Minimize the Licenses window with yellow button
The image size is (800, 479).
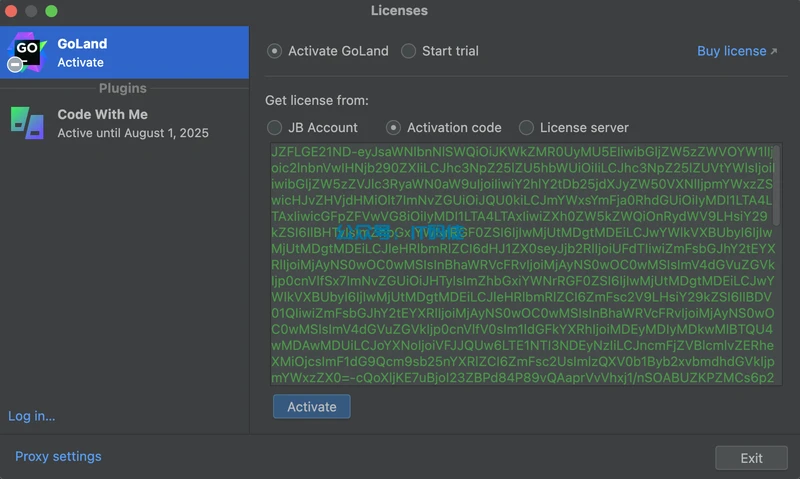(x=32, y=11)
